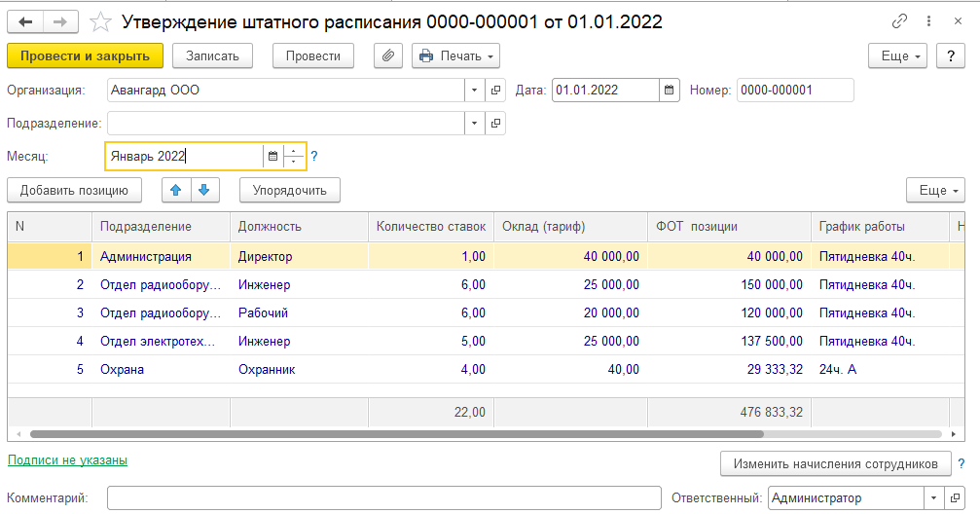The width and height of the screenshot is (980, 514).
Task: Copy link to document via chain icon
Action: click(899, 21)
